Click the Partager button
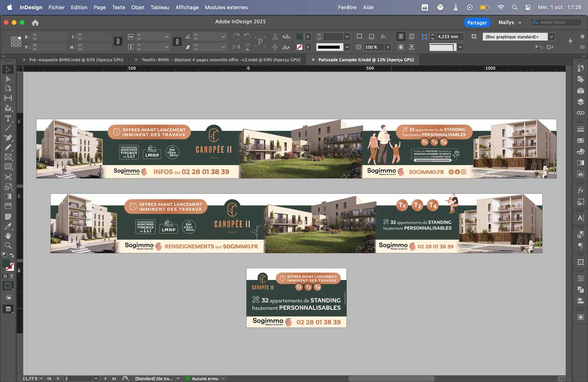This screenshot has height=382, width=588. click(477, 23)
